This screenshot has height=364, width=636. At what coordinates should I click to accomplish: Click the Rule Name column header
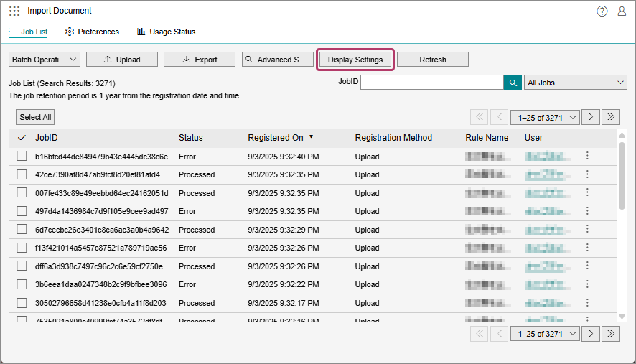[x=487, y=138]
